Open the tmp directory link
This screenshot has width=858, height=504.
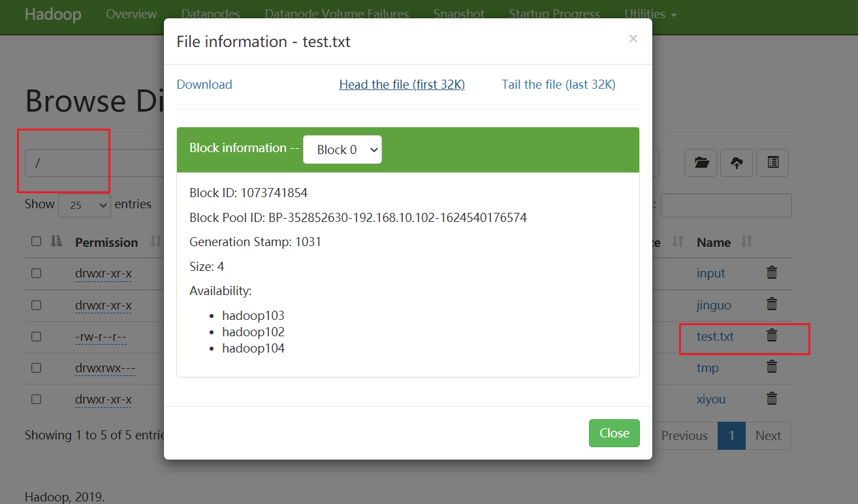point(708,368)
